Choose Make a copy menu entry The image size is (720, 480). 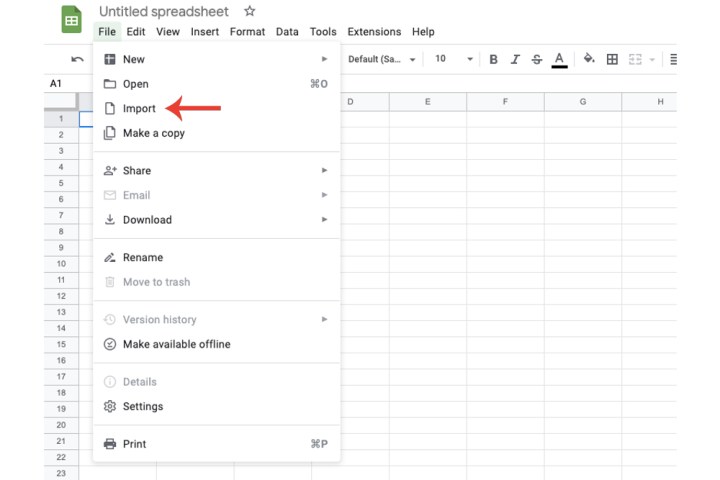point(153,133)
